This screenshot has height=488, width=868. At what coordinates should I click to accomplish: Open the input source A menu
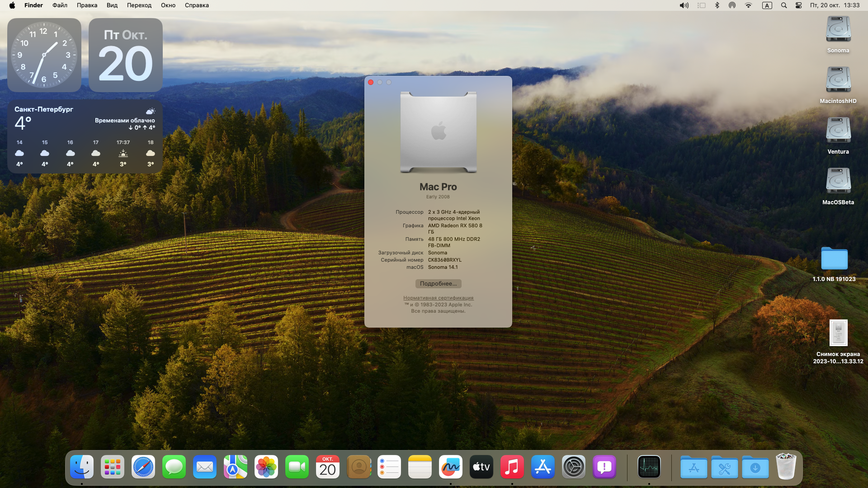tap(767, 5)
